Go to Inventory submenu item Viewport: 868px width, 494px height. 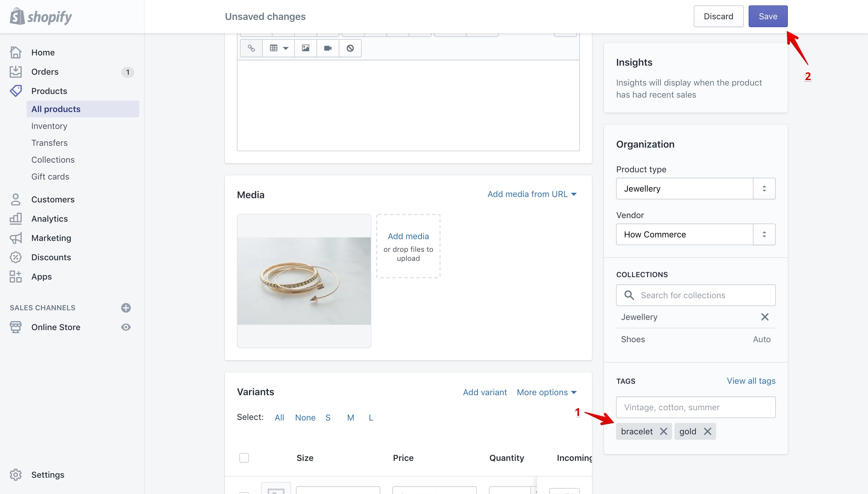pos(49,126)
